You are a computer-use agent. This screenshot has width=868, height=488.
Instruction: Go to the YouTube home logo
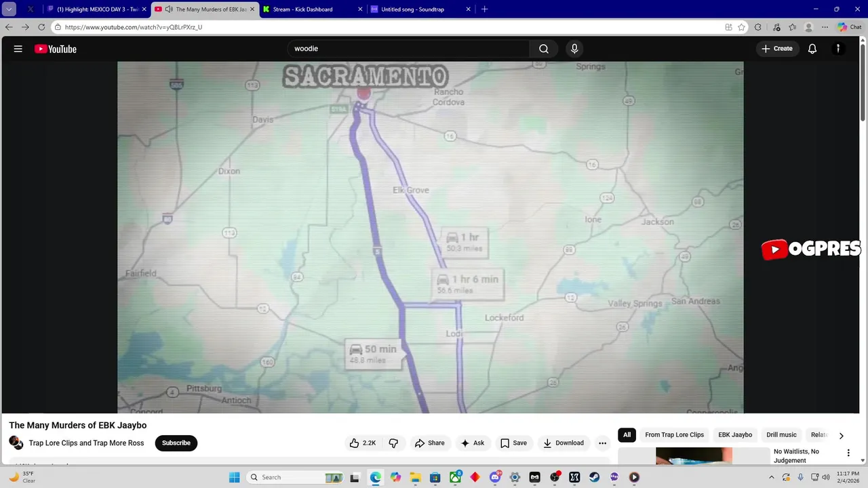pos(55,49)
